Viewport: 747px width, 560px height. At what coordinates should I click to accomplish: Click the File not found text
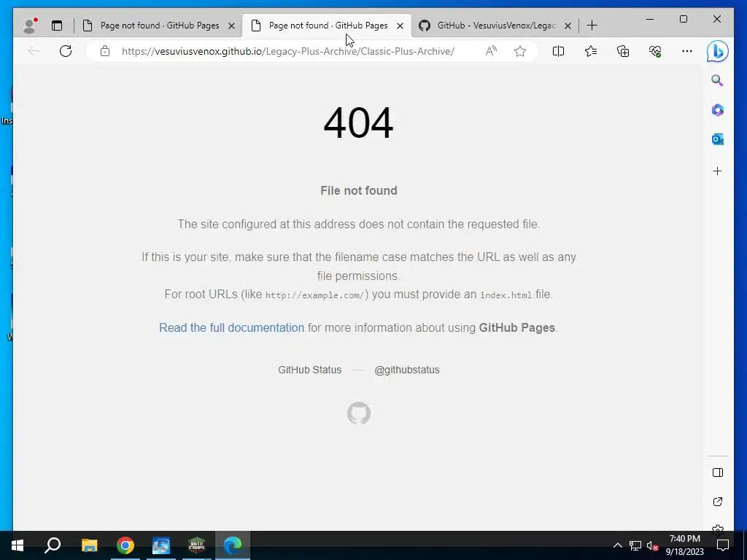pyautogui.click(x=359, y=190)
